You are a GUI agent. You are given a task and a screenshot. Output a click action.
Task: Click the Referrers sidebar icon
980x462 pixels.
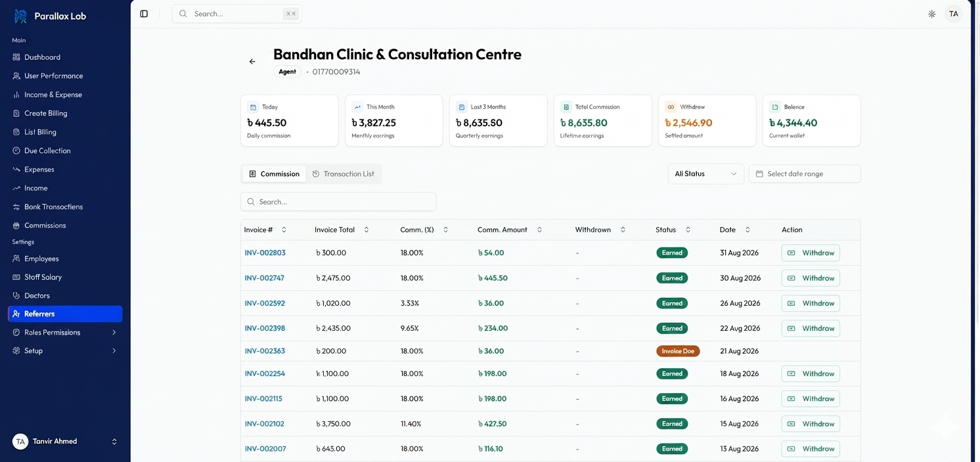pyautogui.click(x=16, y=314)
